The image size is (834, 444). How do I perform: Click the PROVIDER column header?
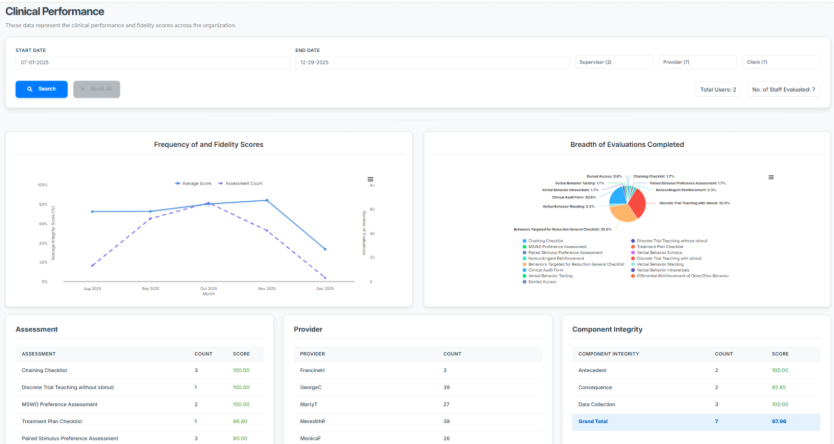[312, 354]
